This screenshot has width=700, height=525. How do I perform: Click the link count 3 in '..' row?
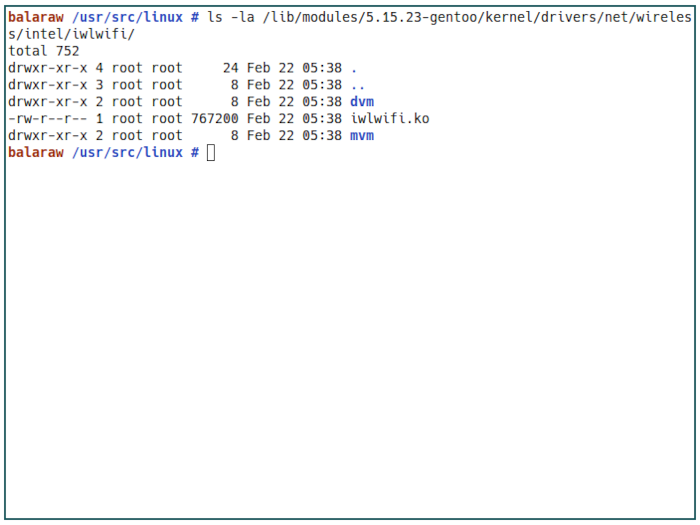pyautogui.click(x=100, y=85)
